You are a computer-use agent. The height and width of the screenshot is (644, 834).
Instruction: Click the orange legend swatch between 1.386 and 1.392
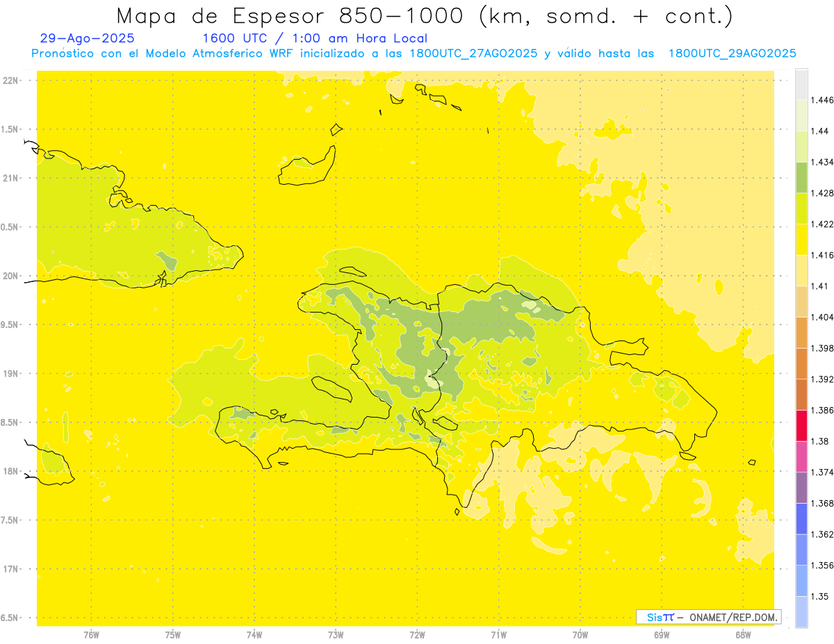pyautogui.click(x=801, y=395)
